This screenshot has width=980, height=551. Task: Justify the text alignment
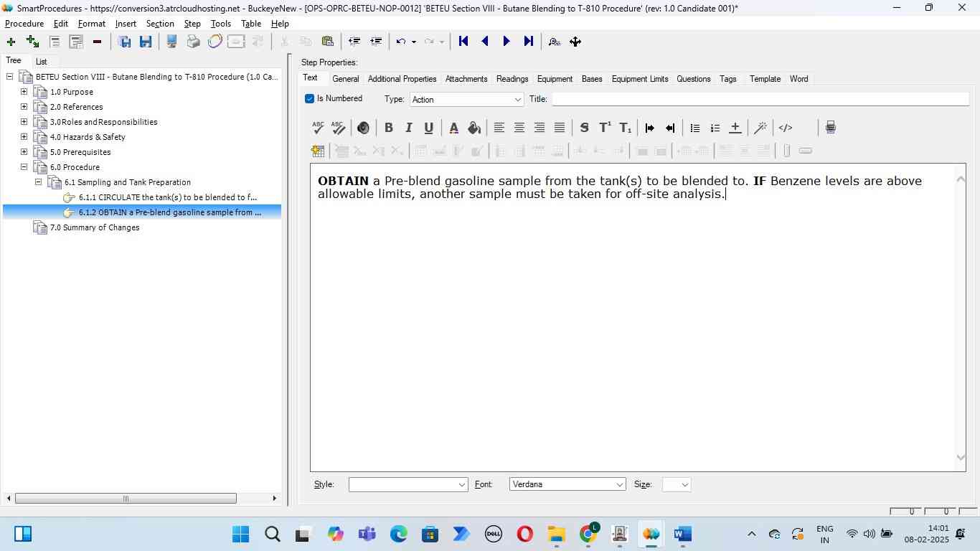(x=560, y=128)
